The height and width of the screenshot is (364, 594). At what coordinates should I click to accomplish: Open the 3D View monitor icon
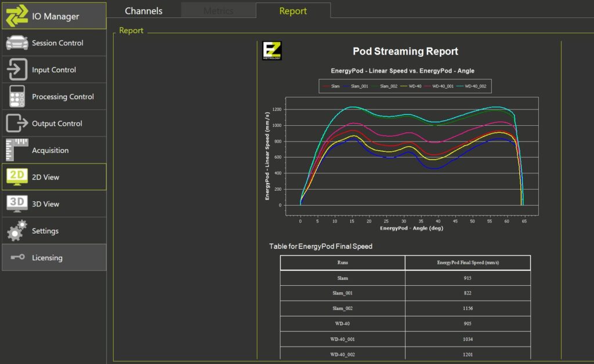[x=17, y=203]
